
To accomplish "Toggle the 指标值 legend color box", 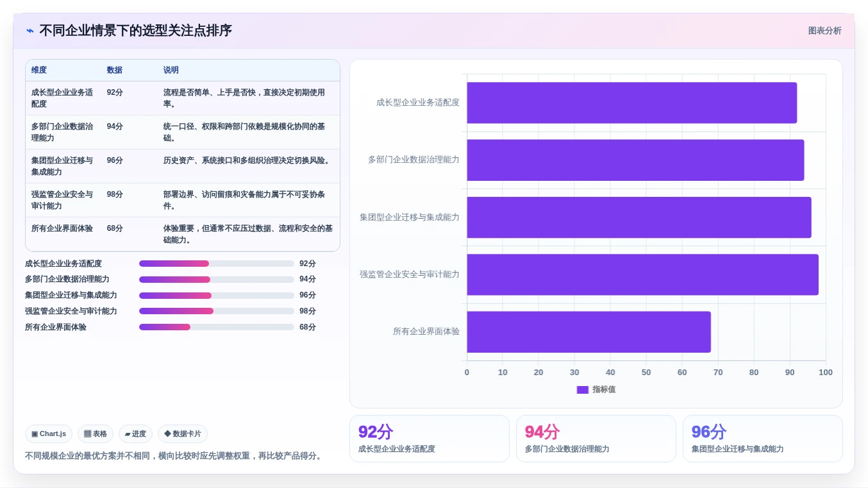I will (x=582, y=390).
